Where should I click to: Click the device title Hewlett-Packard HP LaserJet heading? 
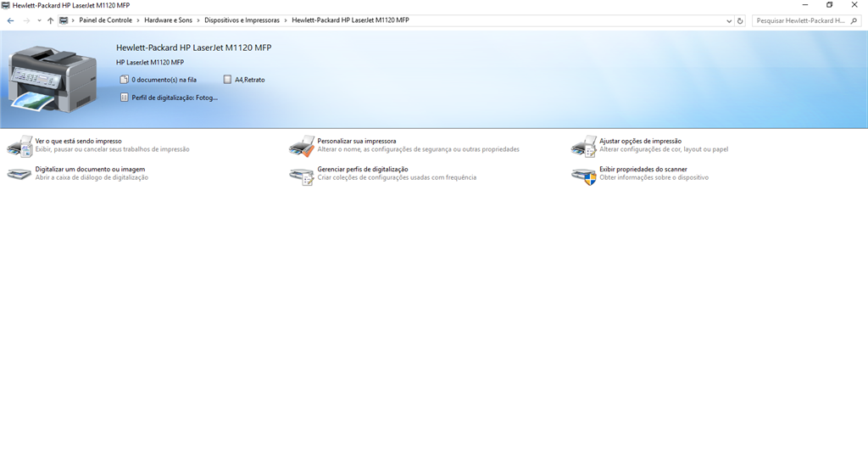tap(194, 48)
